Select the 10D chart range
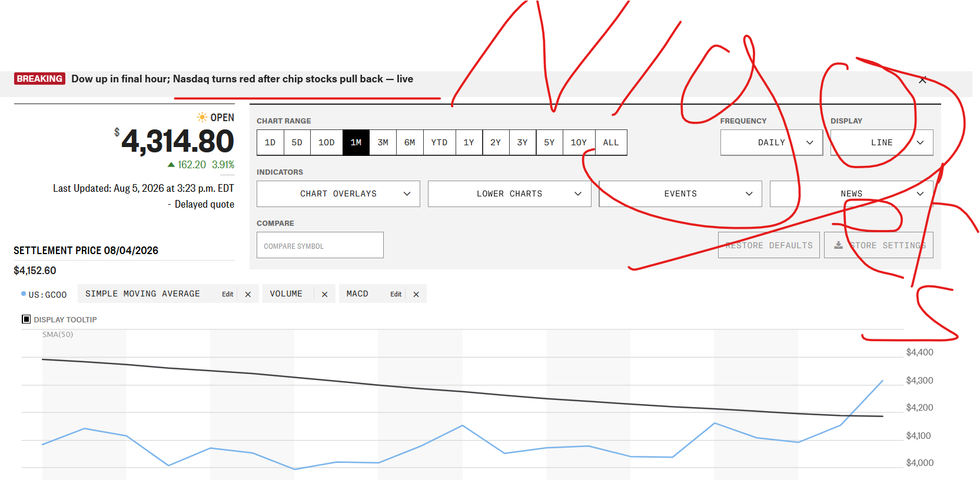 coord(327,142)
